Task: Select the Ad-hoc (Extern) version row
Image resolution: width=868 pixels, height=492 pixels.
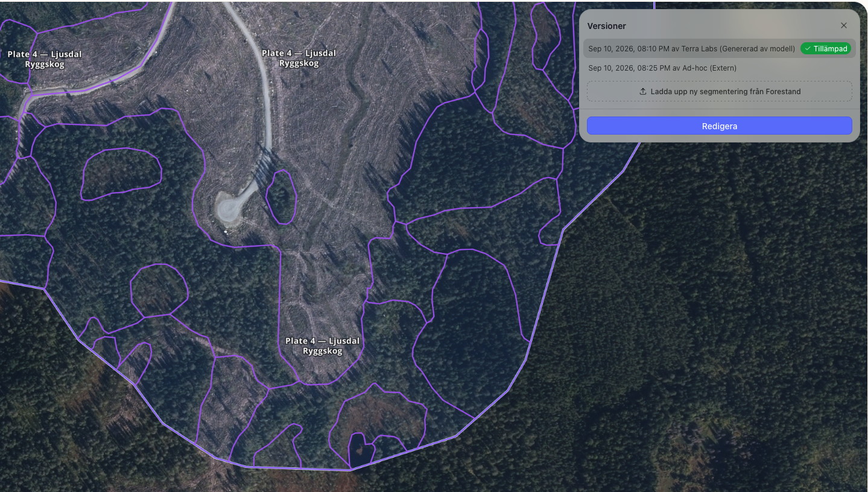Action: [x=719, y=68]
